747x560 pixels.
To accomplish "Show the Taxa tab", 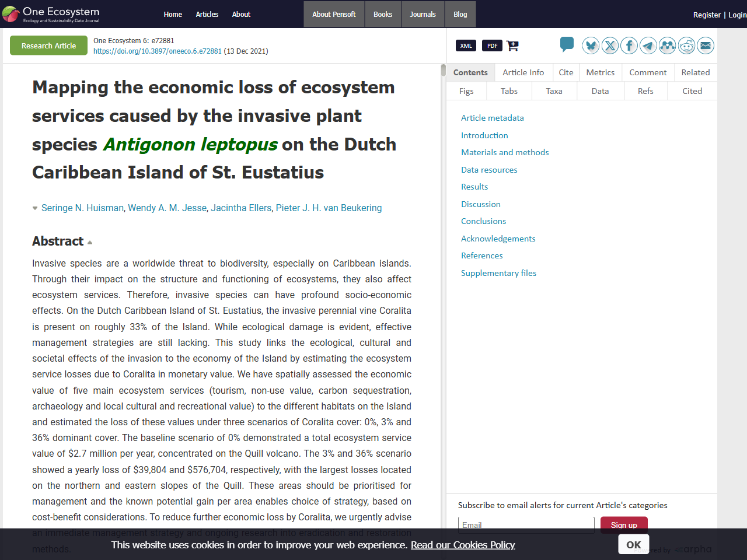I will tap(554, 91).
